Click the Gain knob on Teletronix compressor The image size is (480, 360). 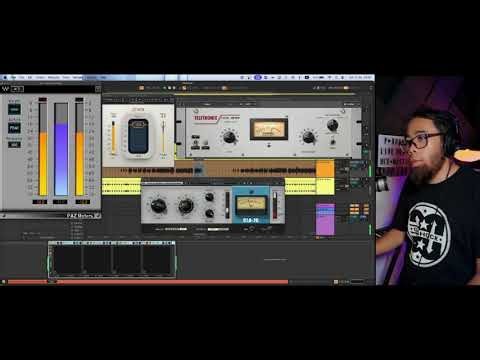[229, 137]
